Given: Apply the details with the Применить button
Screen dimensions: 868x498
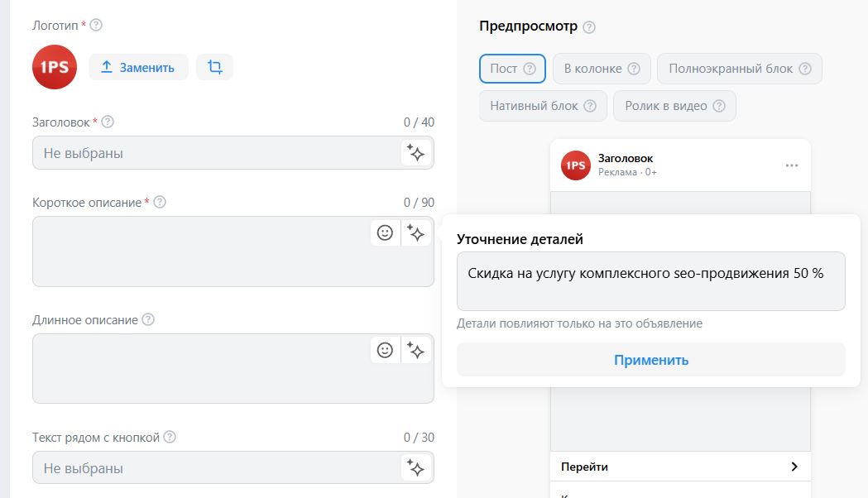Looking at the screenshot, I should click(x=652, y=360).
